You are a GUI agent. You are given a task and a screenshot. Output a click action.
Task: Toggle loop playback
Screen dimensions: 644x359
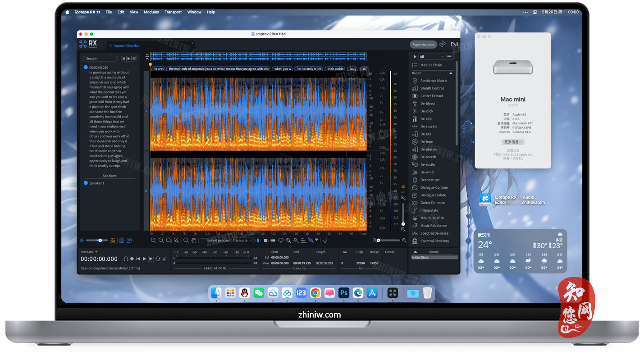[158, 259]
